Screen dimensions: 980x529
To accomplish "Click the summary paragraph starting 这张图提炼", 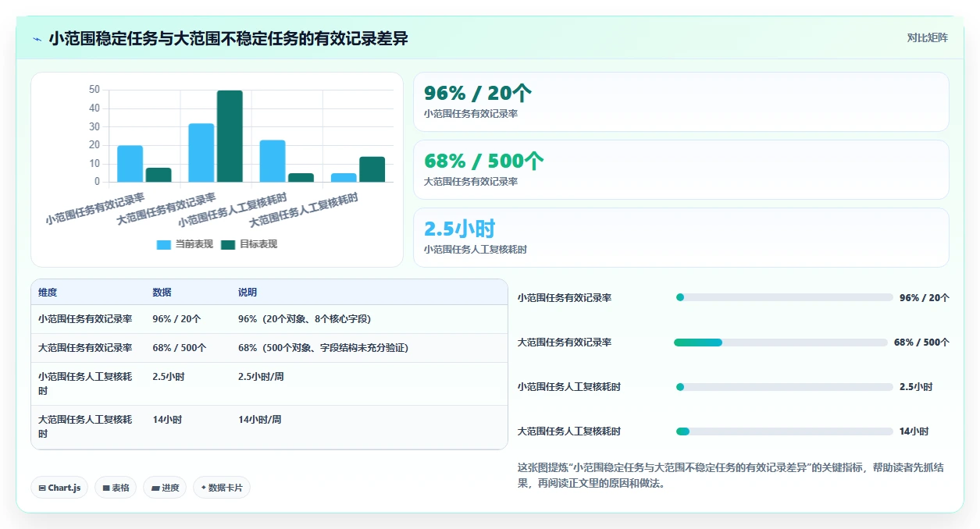I will point(731,475).
